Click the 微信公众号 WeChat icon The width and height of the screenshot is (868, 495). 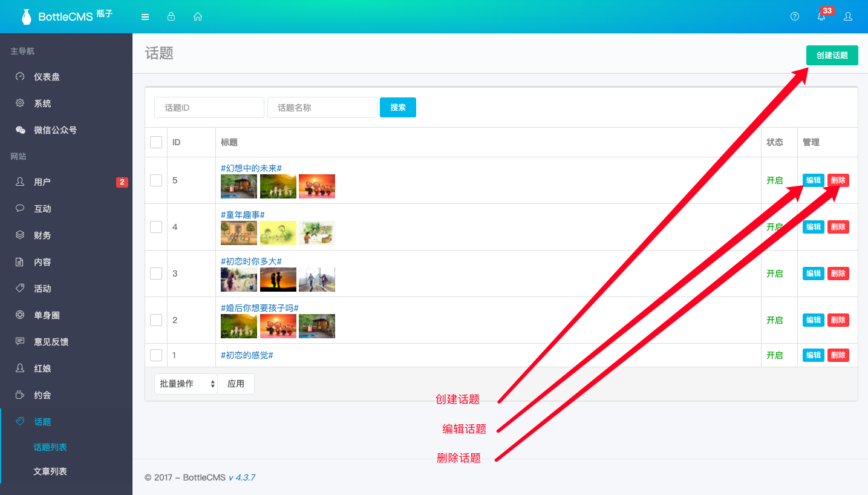click(x=20, y=130)
